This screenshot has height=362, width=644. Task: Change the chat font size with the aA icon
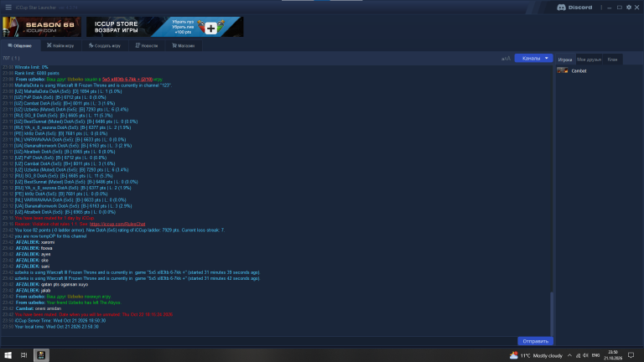click(x=506, y=59)
